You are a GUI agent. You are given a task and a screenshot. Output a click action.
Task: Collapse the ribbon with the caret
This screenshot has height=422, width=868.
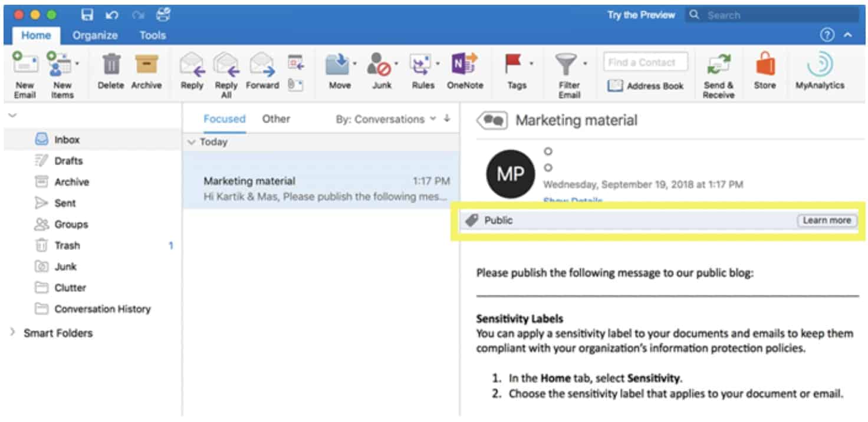(848, 35)
